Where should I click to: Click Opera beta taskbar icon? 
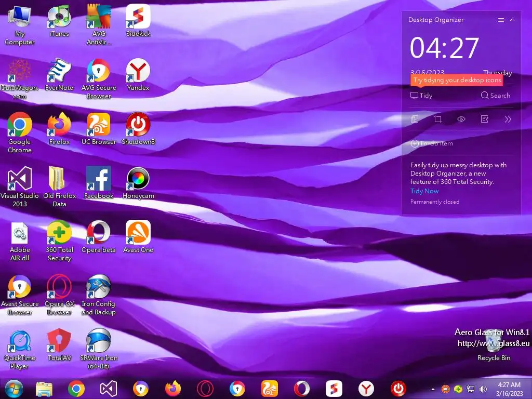[302, 389]
